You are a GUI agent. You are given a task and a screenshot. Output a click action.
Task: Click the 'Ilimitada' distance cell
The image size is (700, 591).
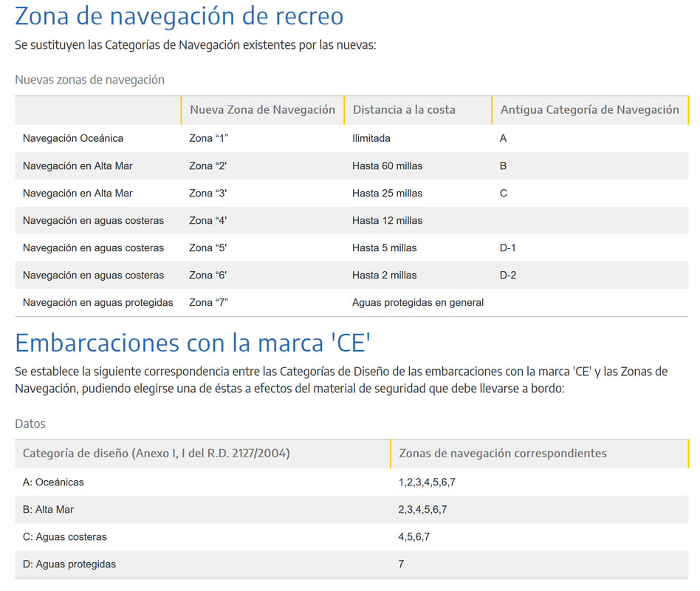pyautogui.click(x=371, y=138)
